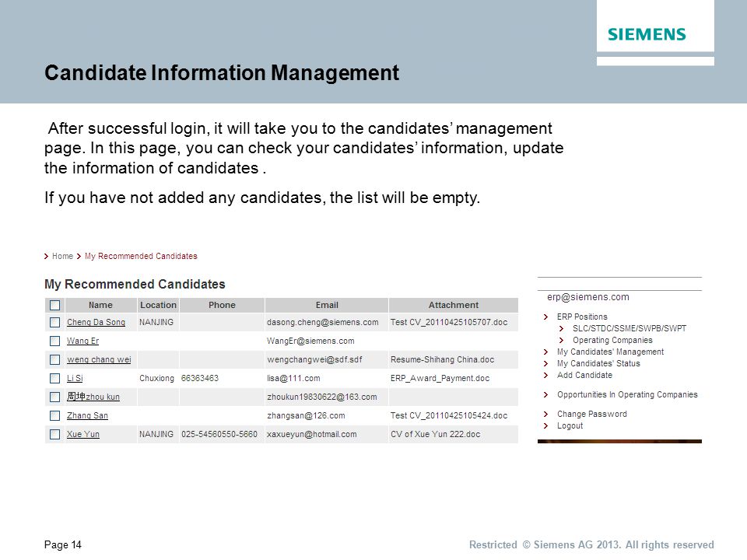Open Opportunities In Operating Companies

tap(627, 395)
